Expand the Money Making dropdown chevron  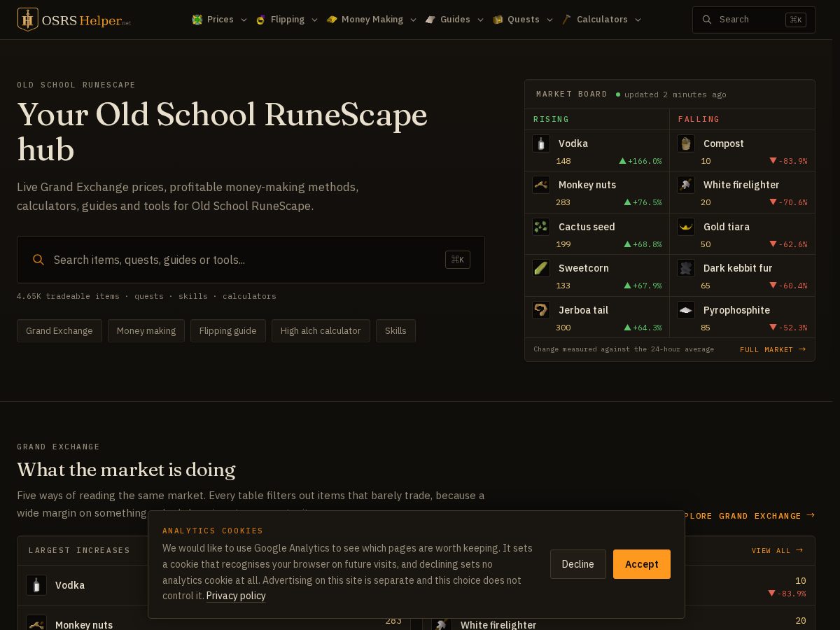[x=413, y=20]
